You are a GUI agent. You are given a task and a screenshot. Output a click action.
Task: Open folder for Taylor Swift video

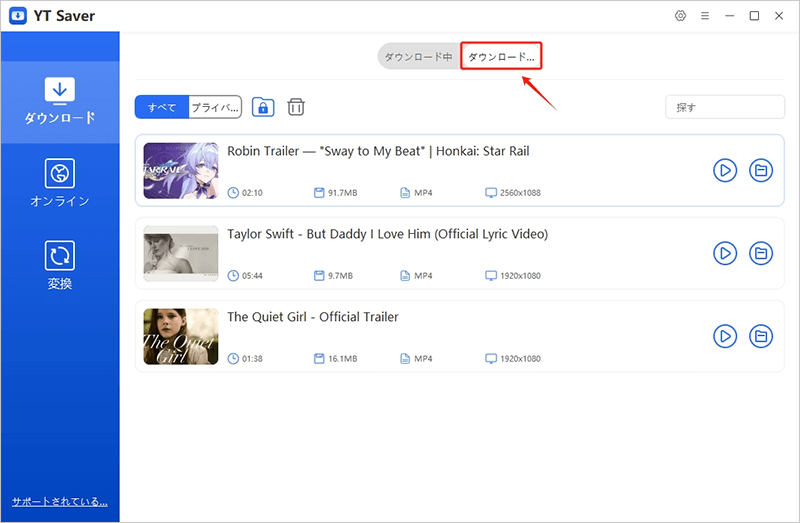click(x=761, y=253)
